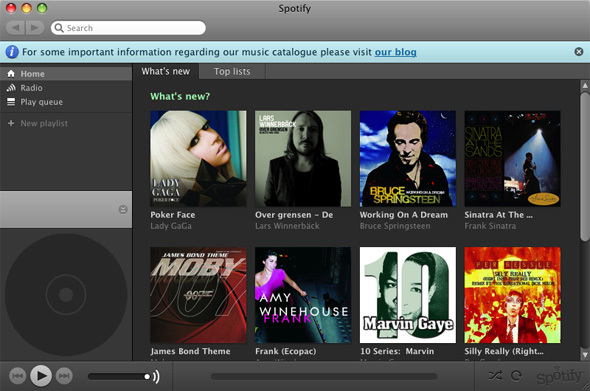
Task: Switch to the Top lists tab
Action: tap(232, 72)
